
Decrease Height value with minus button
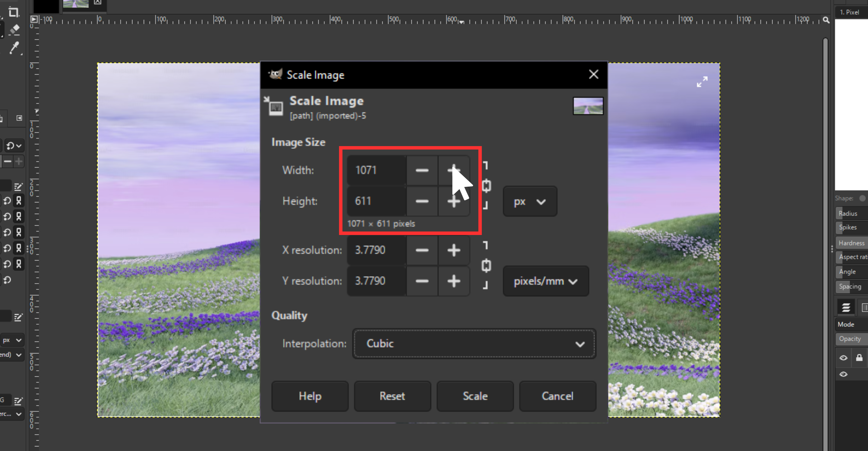[422, 201]
